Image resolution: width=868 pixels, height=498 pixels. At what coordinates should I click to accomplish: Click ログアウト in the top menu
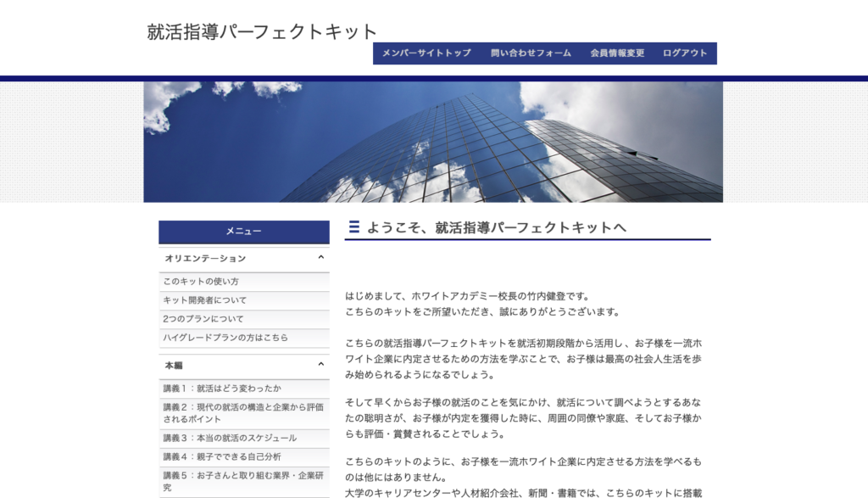[685, 53]
